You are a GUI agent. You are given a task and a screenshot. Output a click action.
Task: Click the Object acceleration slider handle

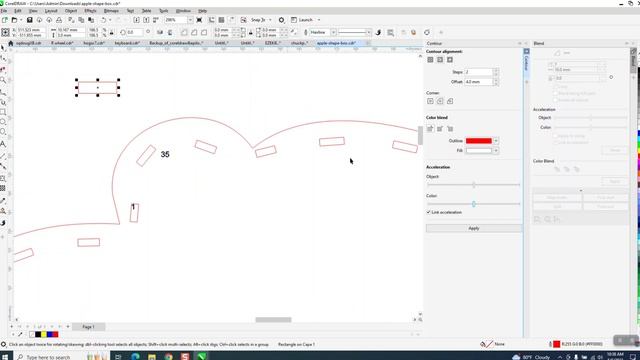pos(473,185)
